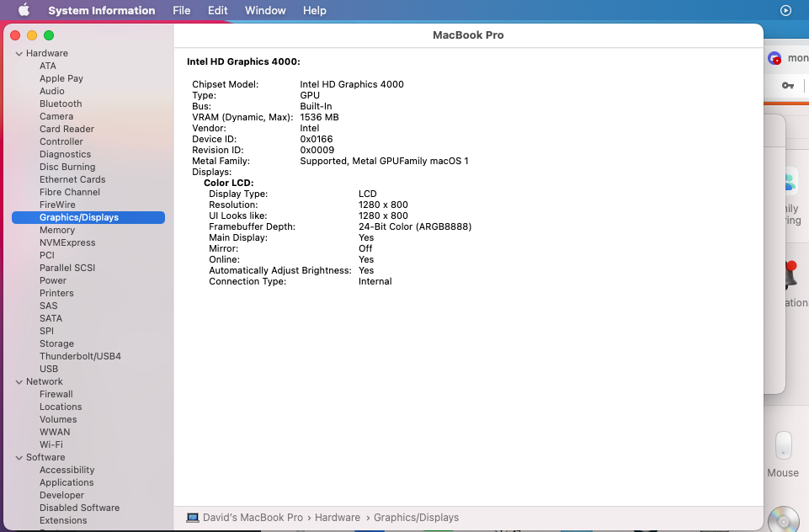This screenshot has height=532, width=809.
Task: Select the Graphics/Displays sidebar row
Action: point(88,218)
